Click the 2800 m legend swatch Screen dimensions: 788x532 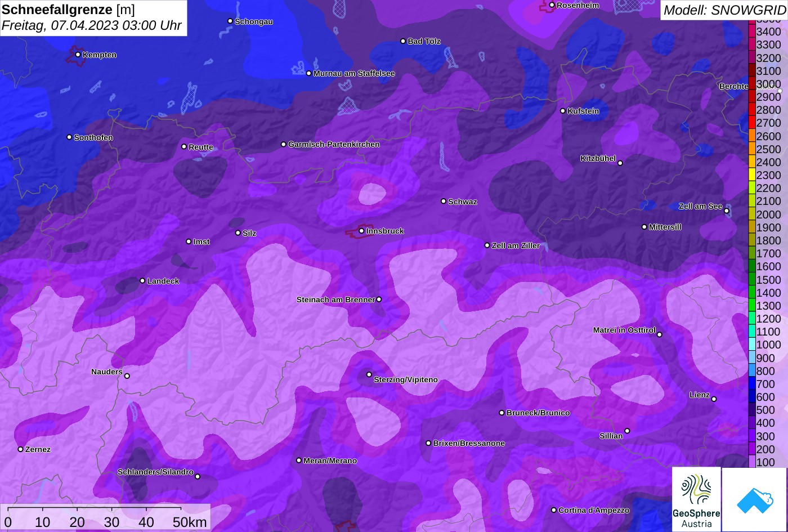(x=751, y=110)
